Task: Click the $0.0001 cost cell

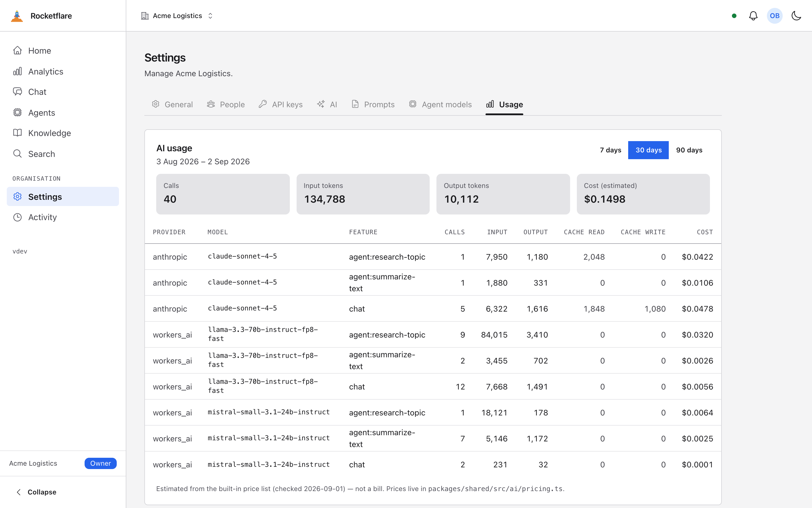Action: pos(697,465)
